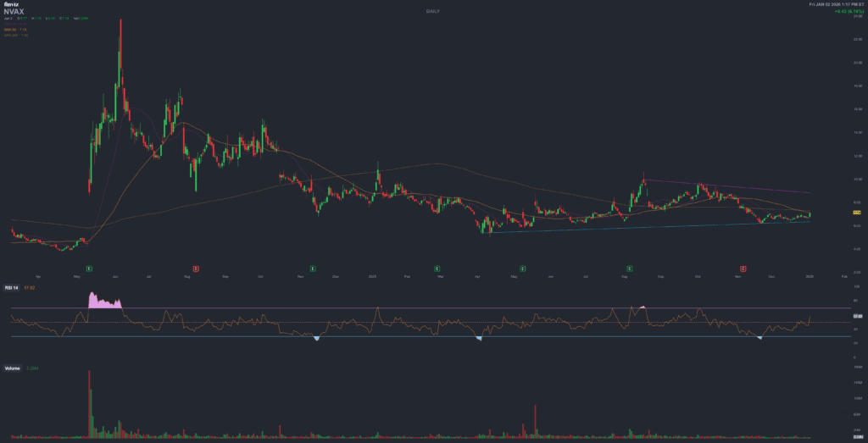
Task: Click the Volume pane label
Action: pos(13,368)
